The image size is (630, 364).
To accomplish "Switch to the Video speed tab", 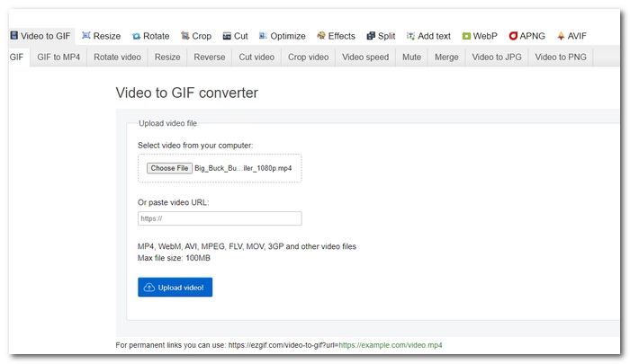I will (x=365, y=57).
